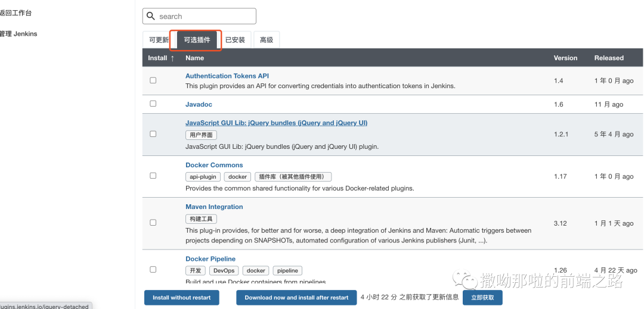Check Authentication Tokens API plugin checkbox
Image resolution: width=644 pixels, height=309 pixels.
153,80
